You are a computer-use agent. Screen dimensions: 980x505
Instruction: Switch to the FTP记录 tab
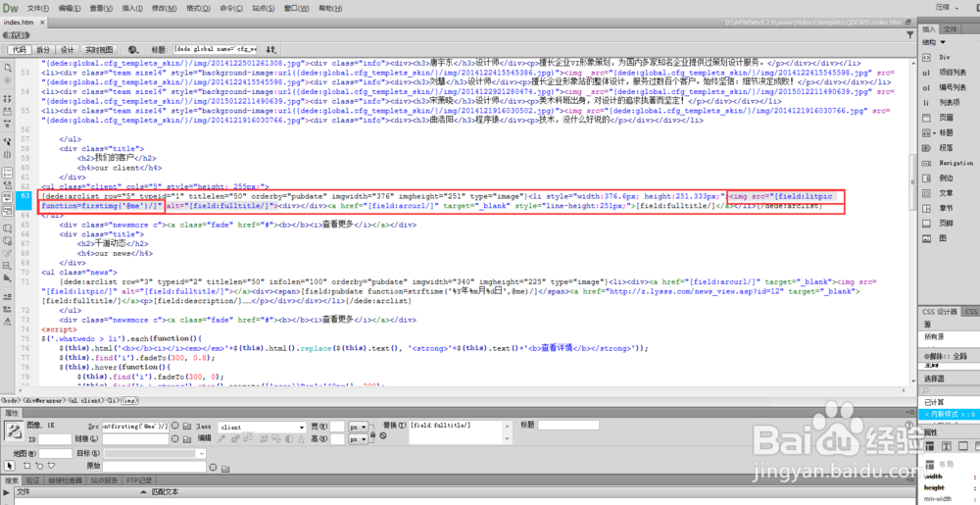pyautogui.click(x=139, y=480)
